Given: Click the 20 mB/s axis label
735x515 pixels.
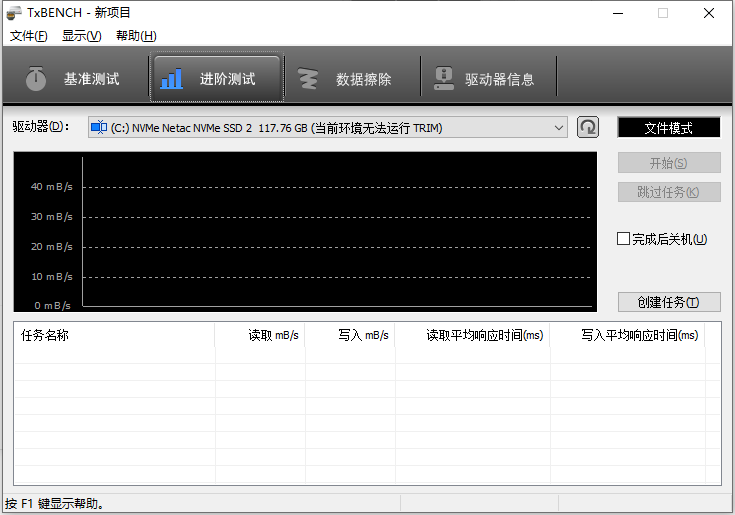Looking at the screenshot, I should tap(52, 246).
